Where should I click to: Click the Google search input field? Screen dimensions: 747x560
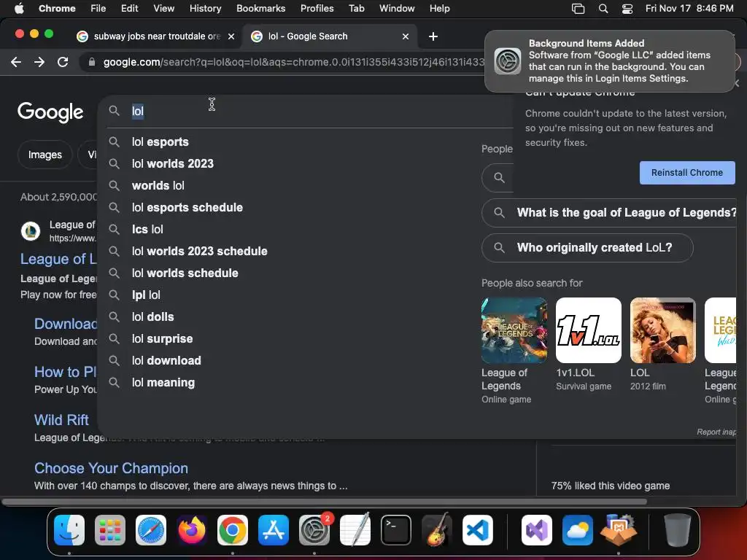305,112
